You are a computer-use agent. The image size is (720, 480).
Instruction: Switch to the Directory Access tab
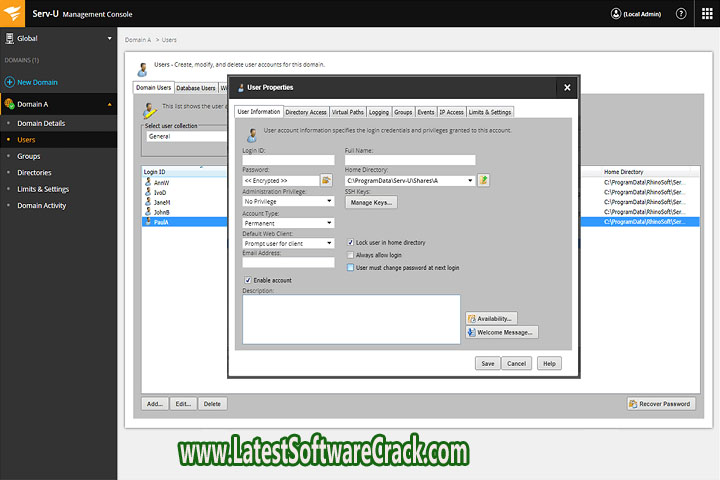click(x=306, y=112)
